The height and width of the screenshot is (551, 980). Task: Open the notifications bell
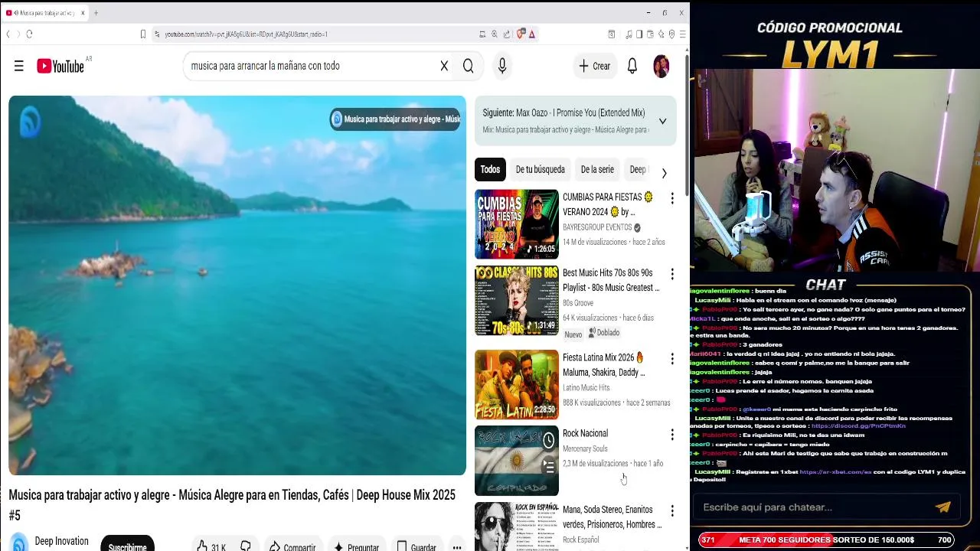632,66
